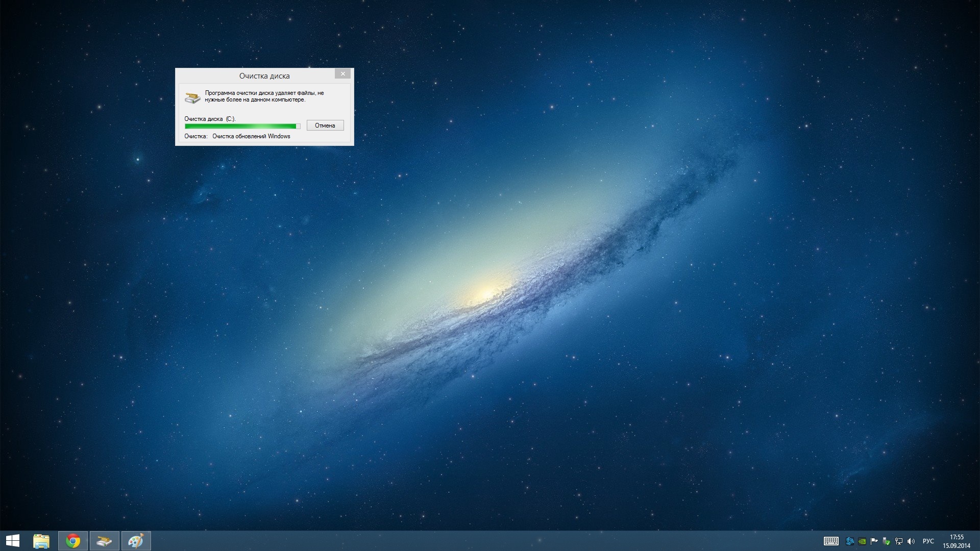Click the Очистка обновлений Windows status text
The height and width of the screenshot is (551, 980).
point(251,136)
